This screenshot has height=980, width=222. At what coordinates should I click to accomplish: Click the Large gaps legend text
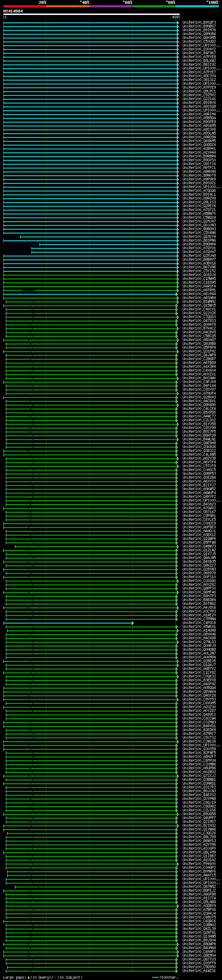point(43,977)
